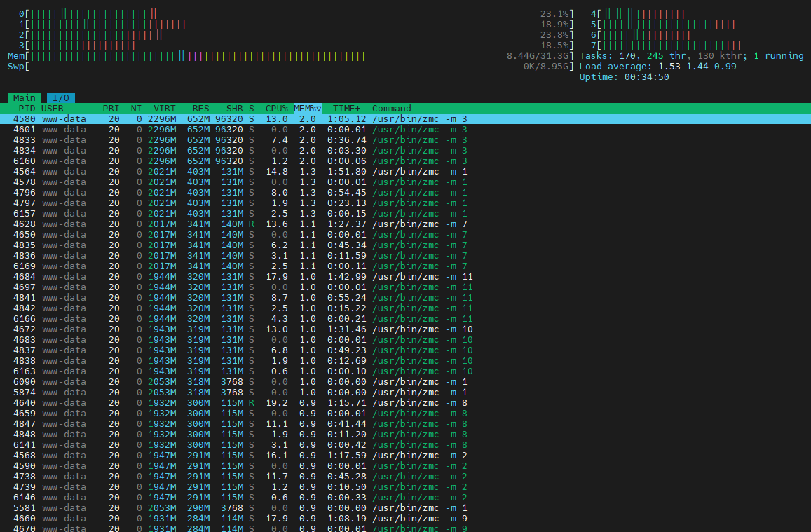This screenshot has height=532, width=811.
Task: Toggle MEM% sort direction arrow
Action: (x=319, y=108)
